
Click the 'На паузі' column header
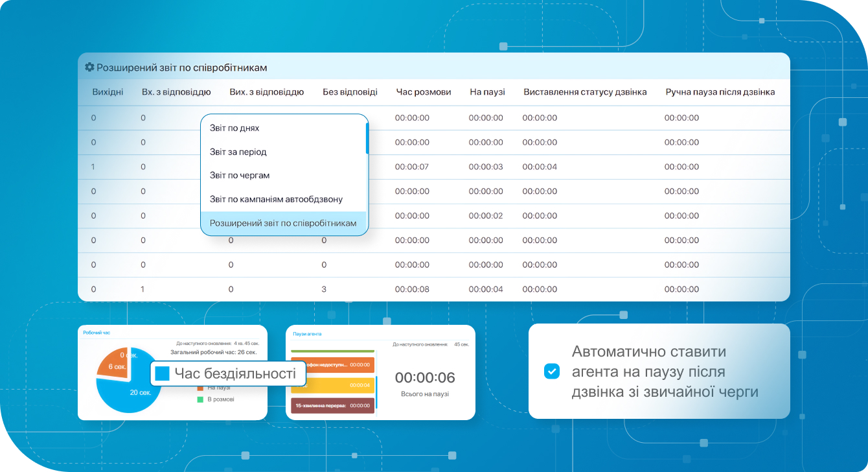487,92
